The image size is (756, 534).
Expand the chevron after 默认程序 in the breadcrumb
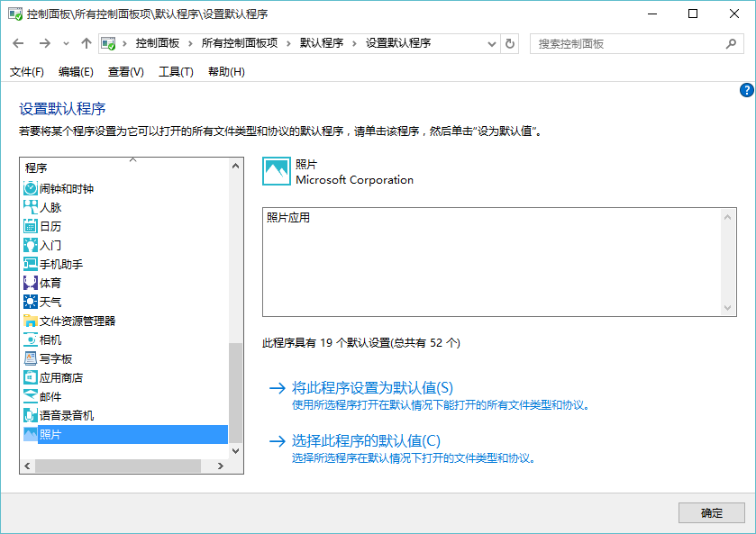coord(354,43)
